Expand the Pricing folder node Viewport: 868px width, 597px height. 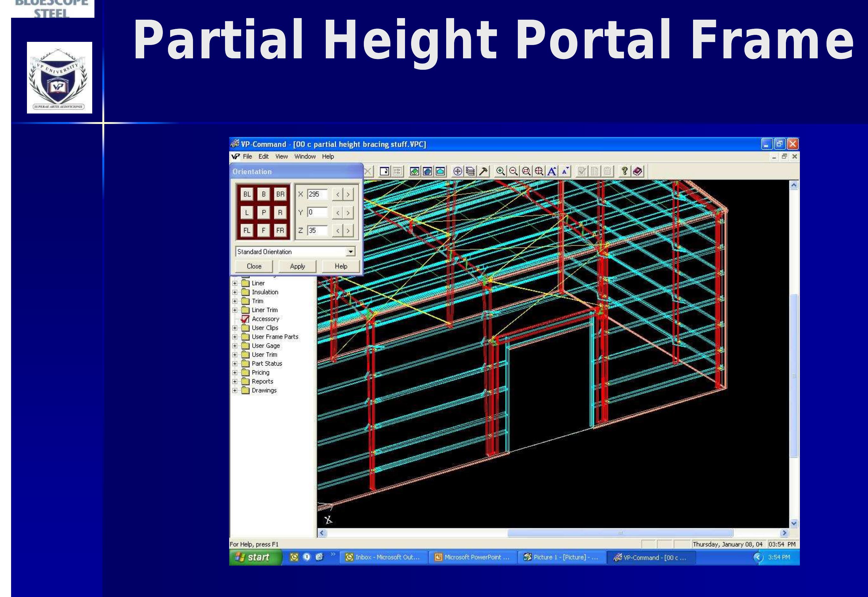pyautogui.click(x=235, y=373)
